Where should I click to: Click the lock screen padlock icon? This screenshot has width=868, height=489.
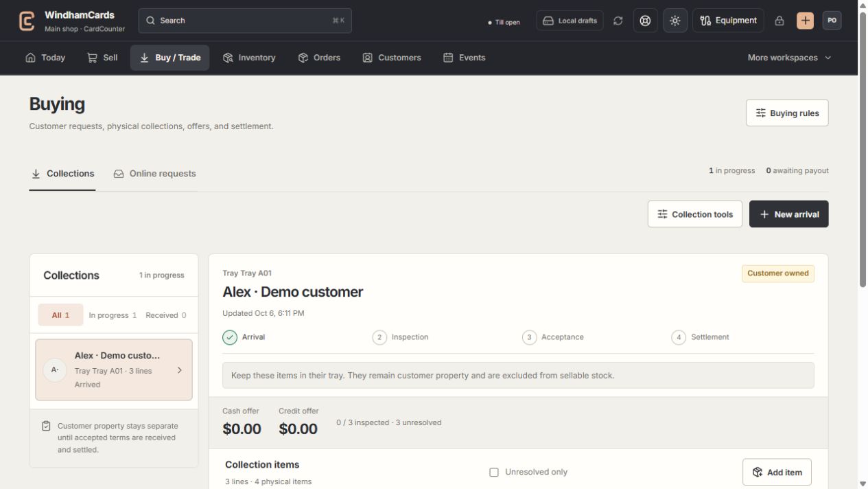pos(779,21)
